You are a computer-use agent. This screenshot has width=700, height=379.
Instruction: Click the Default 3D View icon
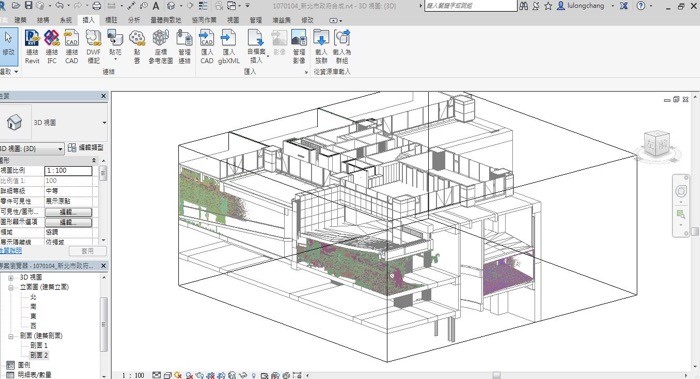[171, 6]
